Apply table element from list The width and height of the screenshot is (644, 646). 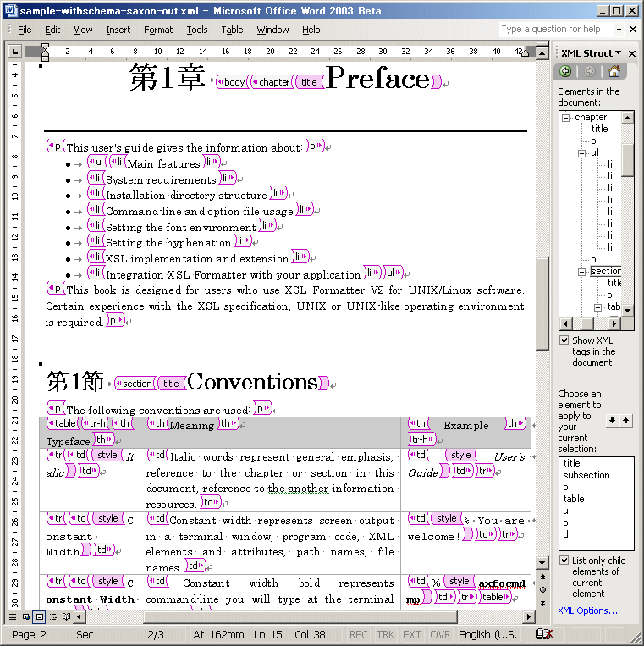coord(574,499)
